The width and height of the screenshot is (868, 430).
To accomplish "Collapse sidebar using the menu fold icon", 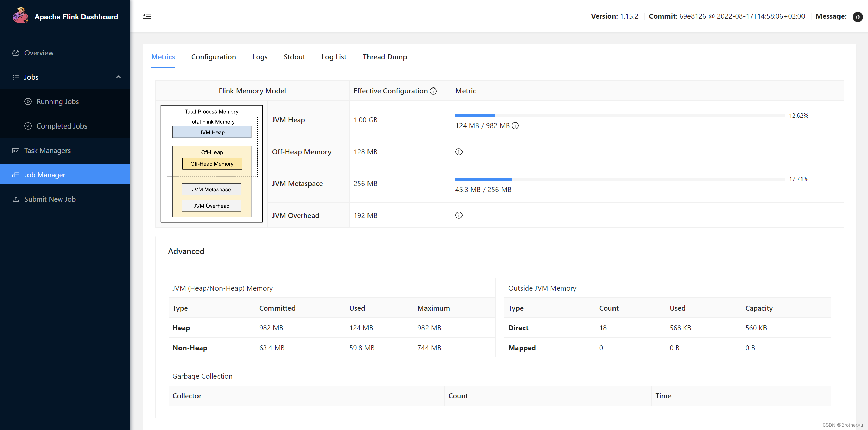I will point(147,15).
